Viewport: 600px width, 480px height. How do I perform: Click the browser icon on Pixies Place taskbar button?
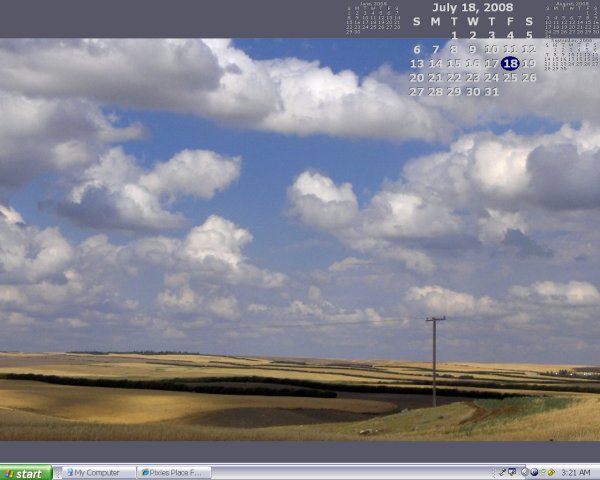[x=146, y=473]
